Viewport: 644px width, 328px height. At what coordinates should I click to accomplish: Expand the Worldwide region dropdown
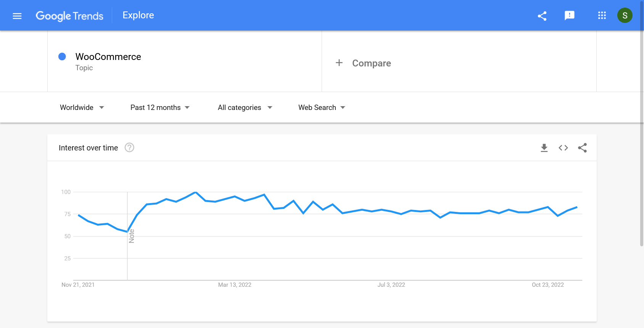tap(82, 108)
